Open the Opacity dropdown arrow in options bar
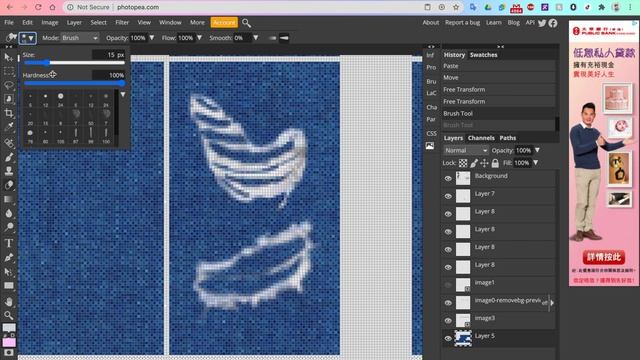The image size is (640, 360). [x=152, y=38]
